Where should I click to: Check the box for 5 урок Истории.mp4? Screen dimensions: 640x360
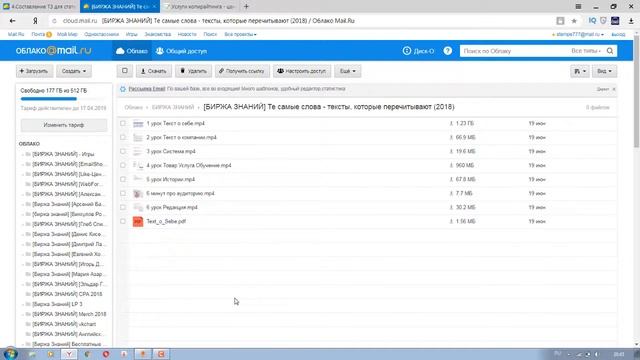click(x=123, y=179)
